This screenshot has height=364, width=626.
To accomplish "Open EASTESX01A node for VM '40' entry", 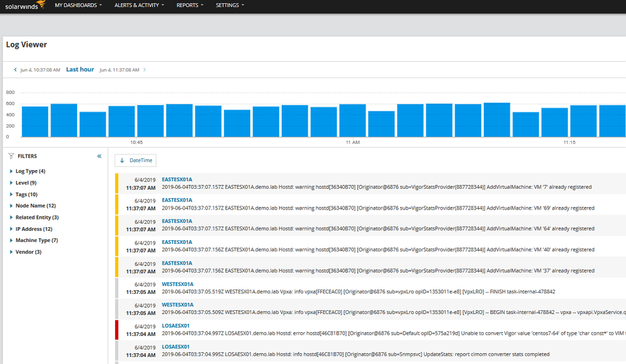I will 177,242.
